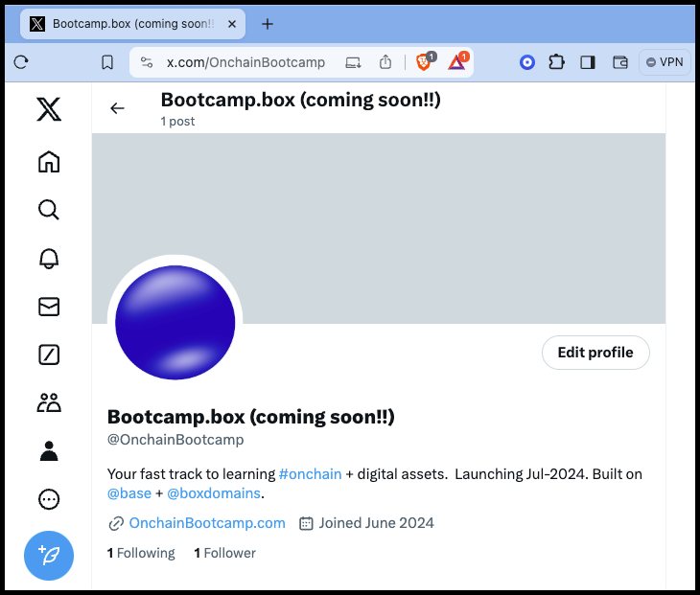Click Edit profile button

click(x=595, y=353)
